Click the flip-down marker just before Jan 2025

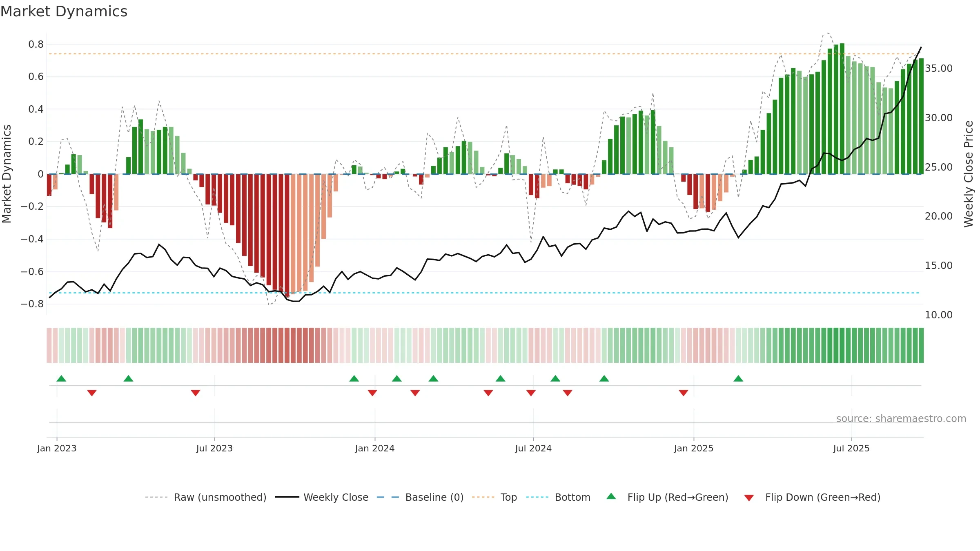[684, 393]
